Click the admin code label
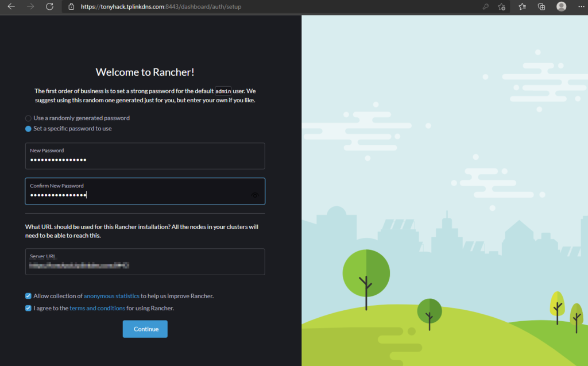This screenshot has width=588, height=366. tap(223, 91)
